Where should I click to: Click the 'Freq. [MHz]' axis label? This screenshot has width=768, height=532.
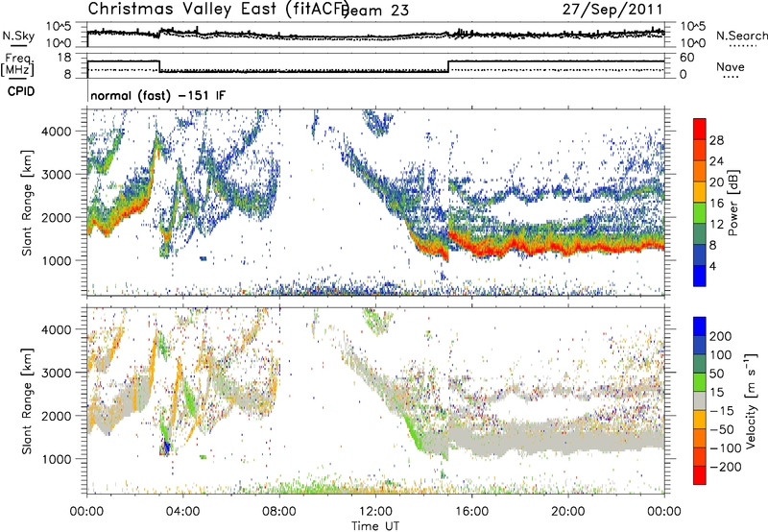18,64
